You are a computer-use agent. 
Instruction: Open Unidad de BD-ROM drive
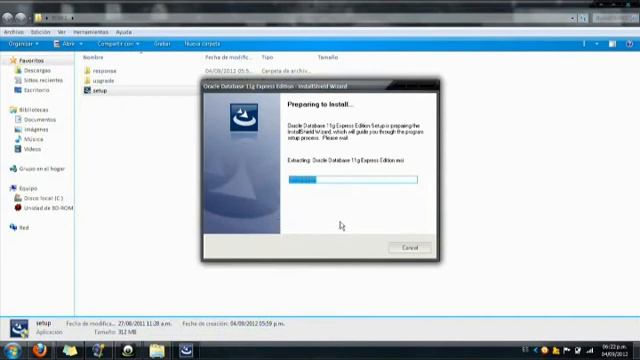tap(48, 208)
